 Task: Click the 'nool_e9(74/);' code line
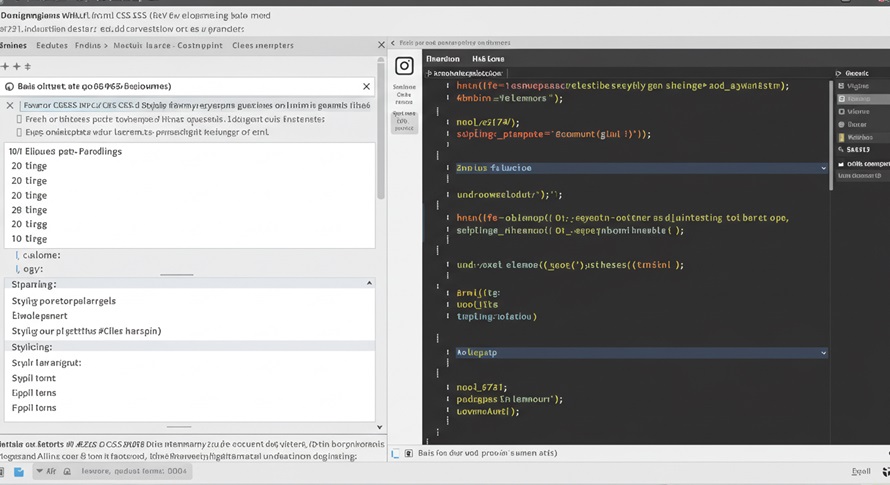tap(488, 122)
